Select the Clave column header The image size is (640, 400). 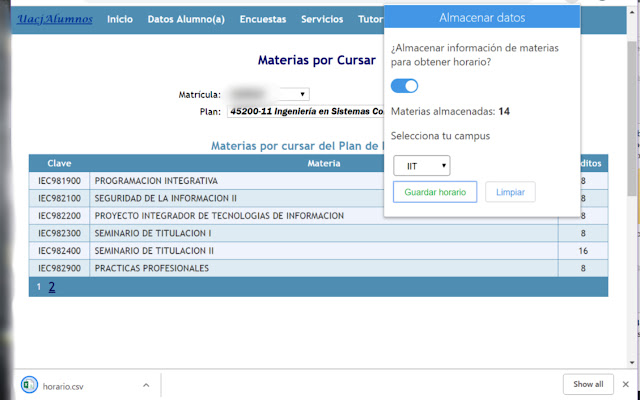[x=59, y=163]
